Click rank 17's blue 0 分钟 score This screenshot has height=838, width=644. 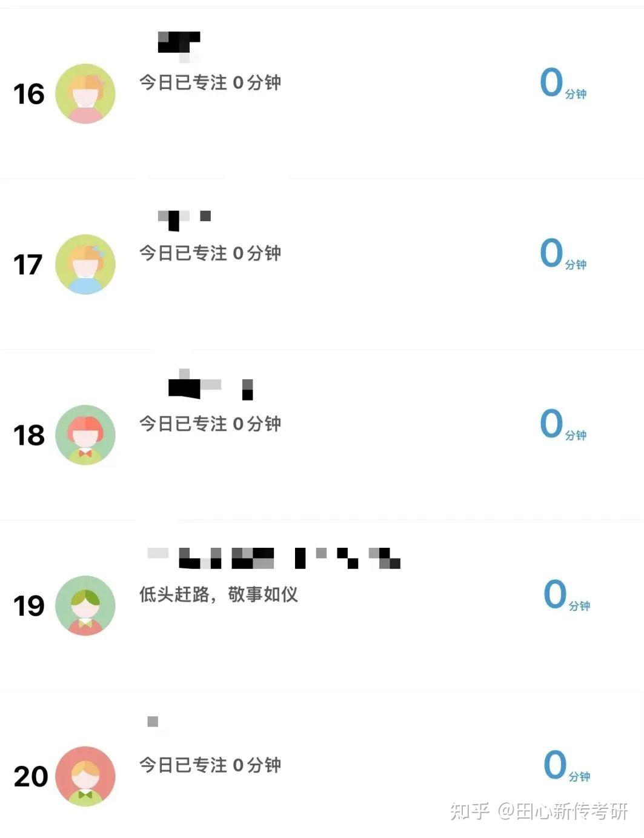click(563, 254)
